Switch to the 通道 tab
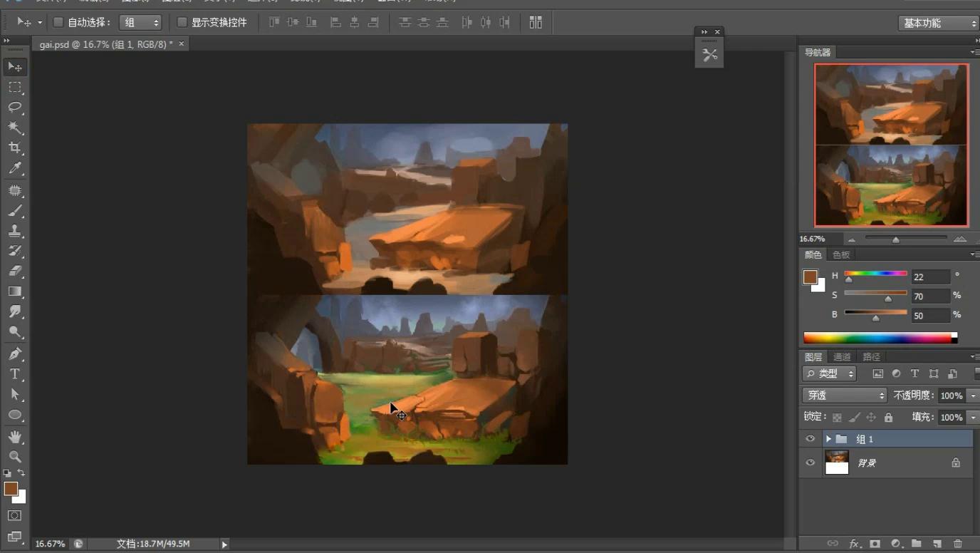This screenshot has width=980, height=553. (x=842, y=357)
